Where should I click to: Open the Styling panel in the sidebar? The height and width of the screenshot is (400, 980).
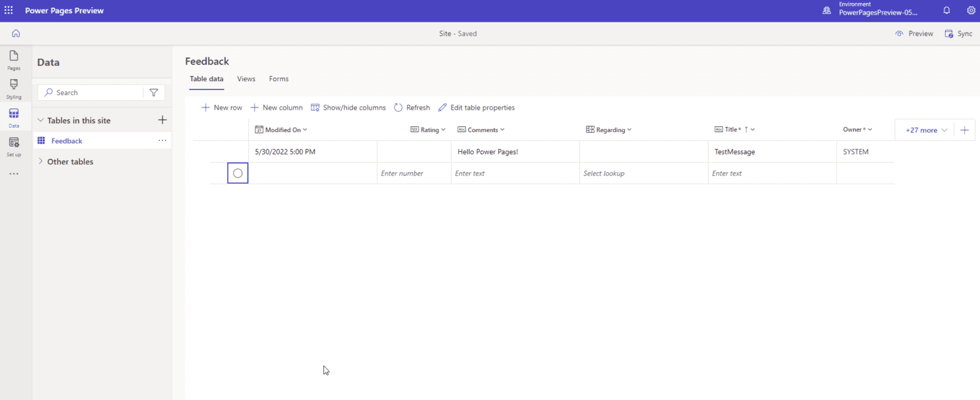tap(13, 89)
